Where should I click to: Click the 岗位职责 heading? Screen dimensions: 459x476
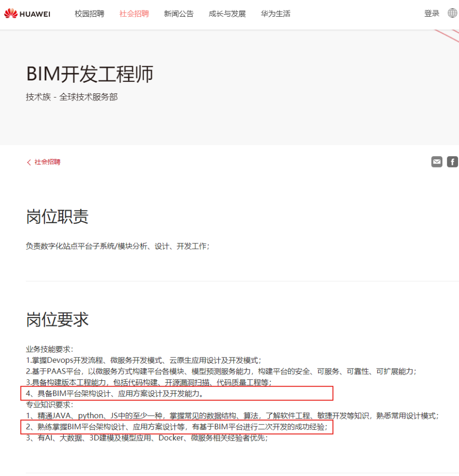[57, 217]
